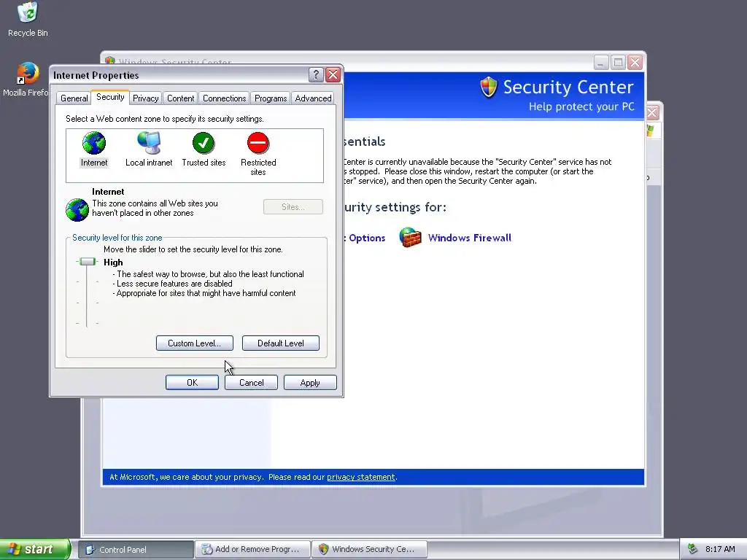747x560 pixels.
Task: Open the Start menu
Action: pyautogui.click(x=35, y=549)
